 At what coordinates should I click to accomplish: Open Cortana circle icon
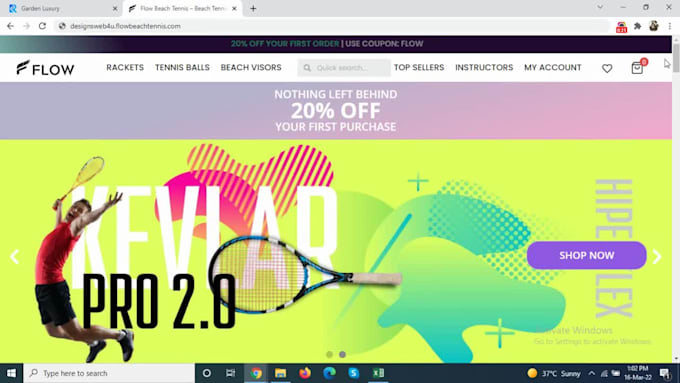(207, 373)
